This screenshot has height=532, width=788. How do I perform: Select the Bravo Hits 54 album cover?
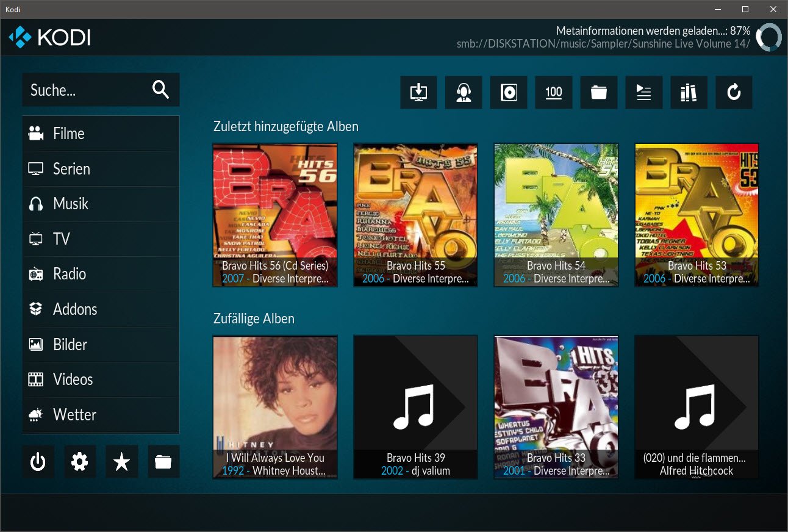556,215
